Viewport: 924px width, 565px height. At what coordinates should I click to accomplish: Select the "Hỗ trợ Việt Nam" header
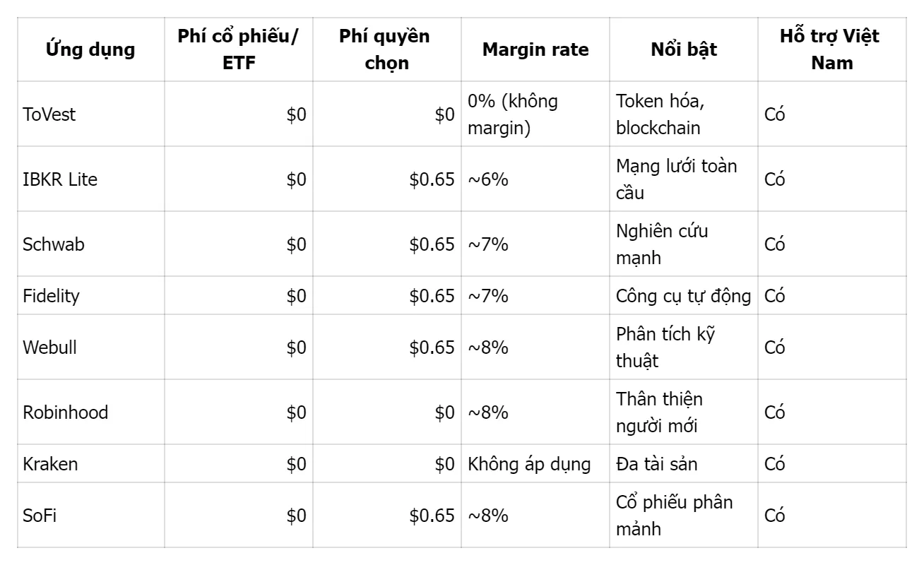831,49
